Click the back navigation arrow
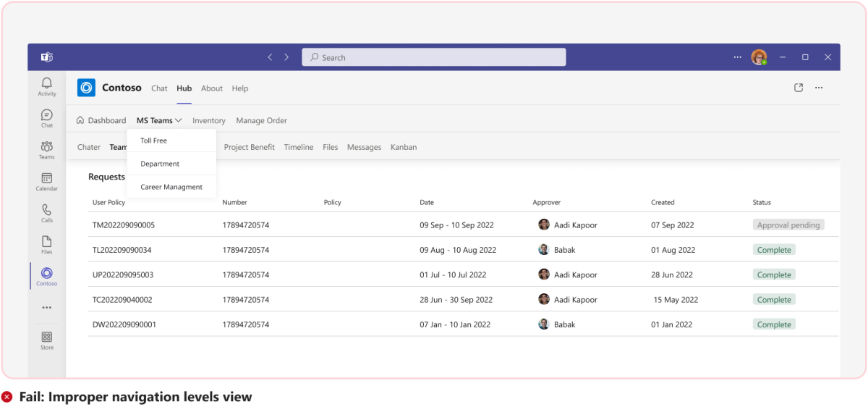The image size is (868, 407). [x=270, y=57]
